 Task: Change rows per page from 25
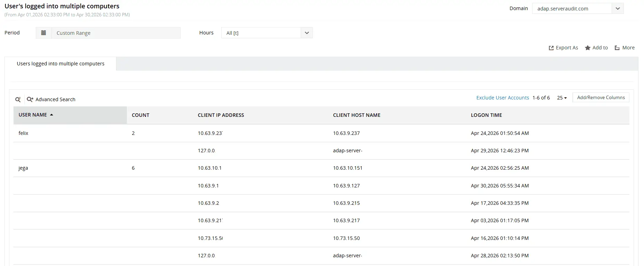point(562,98)
